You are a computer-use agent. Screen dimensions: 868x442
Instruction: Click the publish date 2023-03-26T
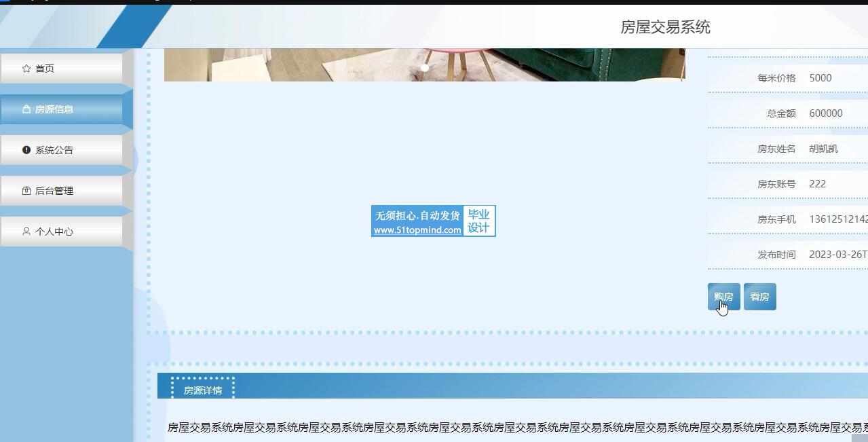(838, 255)
